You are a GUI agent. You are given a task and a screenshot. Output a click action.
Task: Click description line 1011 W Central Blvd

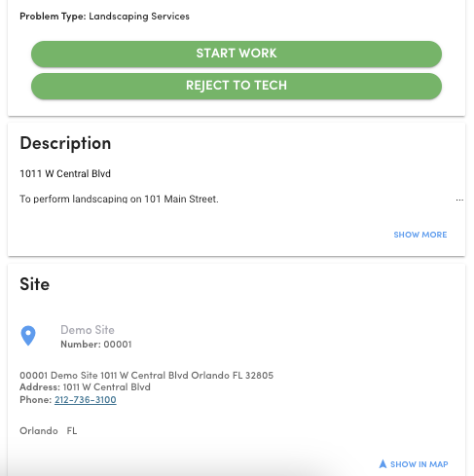click(65, 173)
